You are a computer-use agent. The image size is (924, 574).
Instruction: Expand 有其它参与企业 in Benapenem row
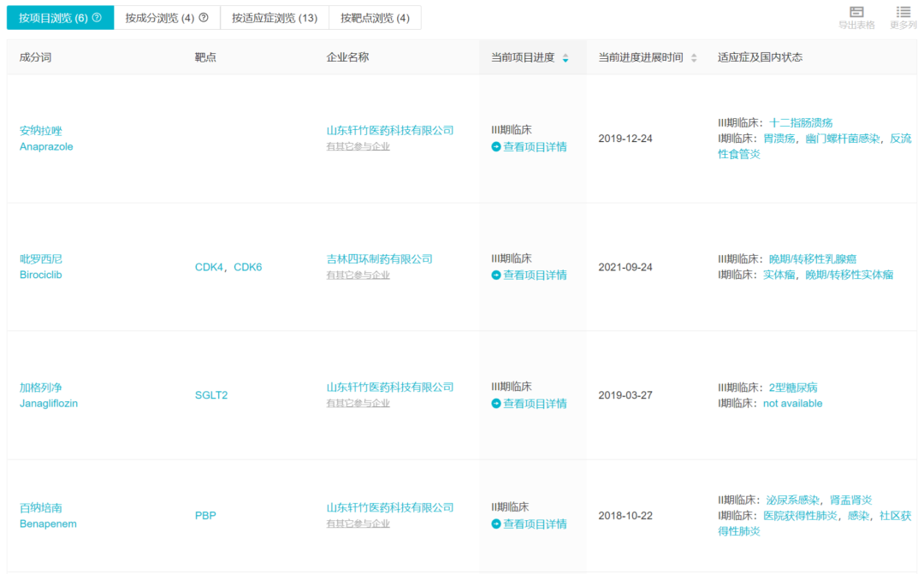[x=358, y=524]
